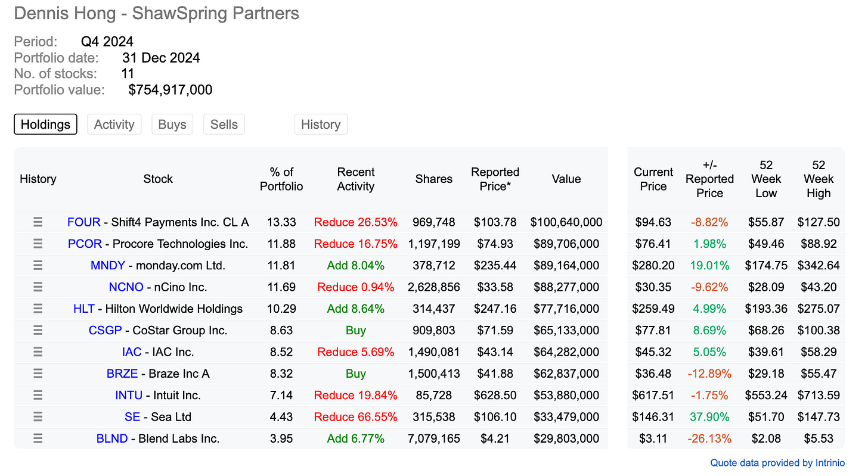Screen dimensions: 868x476
Task: Open history icon for FOUR Shift4 Payments row
Action: click(x=38, y=222)
